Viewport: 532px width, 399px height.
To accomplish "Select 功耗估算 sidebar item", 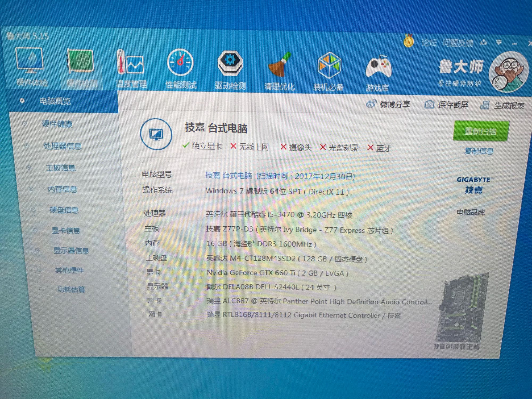I will point(71,289).
